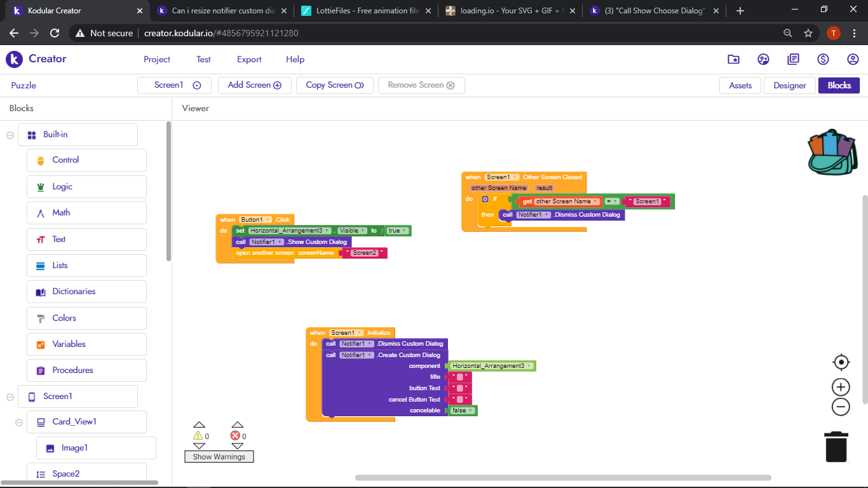Collapse the Built-in blocks tree
This screenshot has width=868, height=488.
10,135
